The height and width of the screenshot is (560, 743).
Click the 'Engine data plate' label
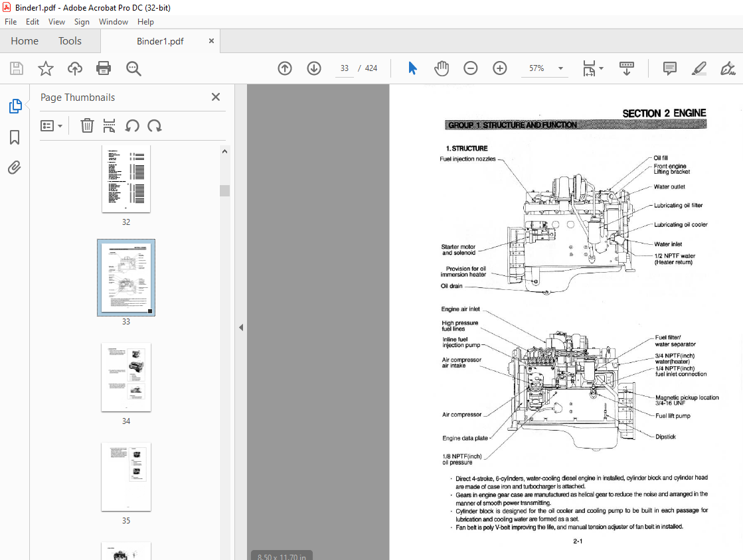[x=465, y=439]
